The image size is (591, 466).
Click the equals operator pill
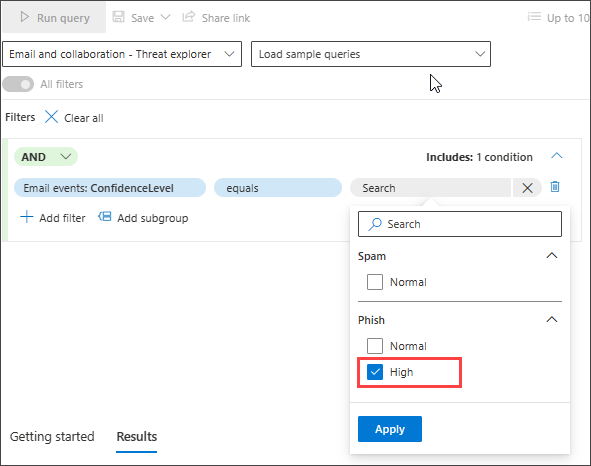tap(278, 188)
